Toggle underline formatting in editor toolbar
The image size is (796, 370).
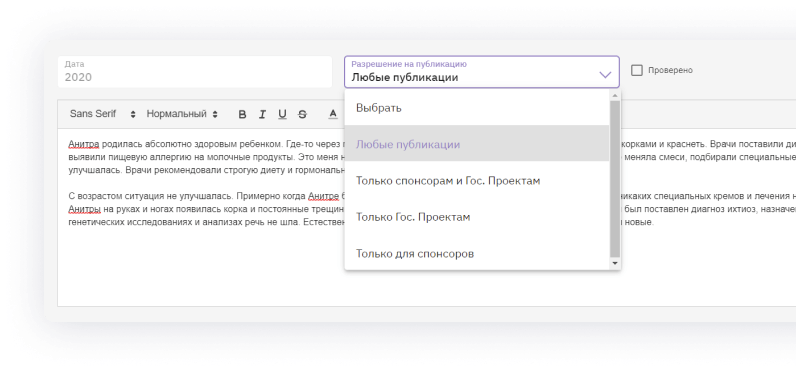[282, 114]
